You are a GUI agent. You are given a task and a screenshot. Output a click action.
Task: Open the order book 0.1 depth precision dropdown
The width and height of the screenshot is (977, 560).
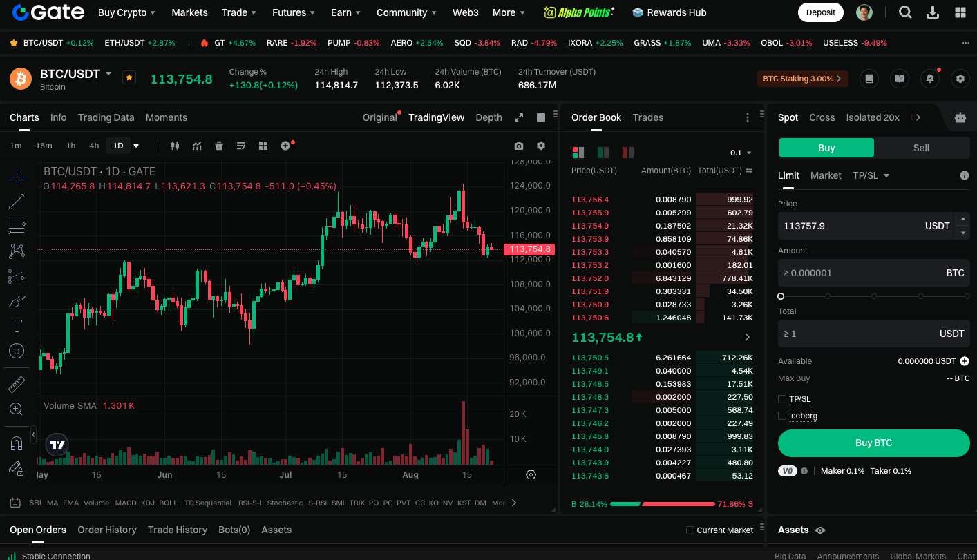pyautogui.click(x=741, y=153)
